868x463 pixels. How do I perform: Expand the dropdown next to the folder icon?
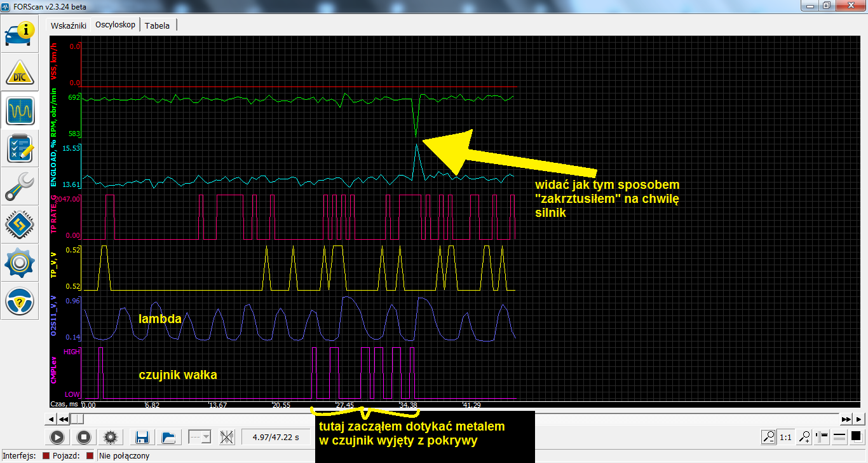(x=200, y=437)
